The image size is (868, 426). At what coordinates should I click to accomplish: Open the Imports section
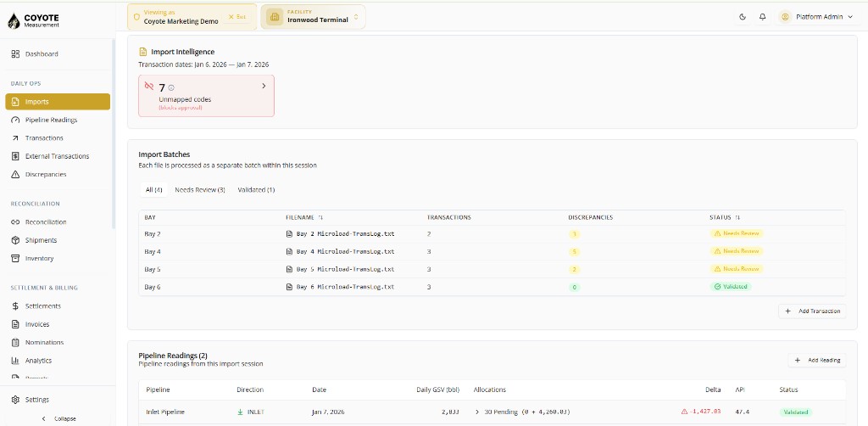pos(58,102)
